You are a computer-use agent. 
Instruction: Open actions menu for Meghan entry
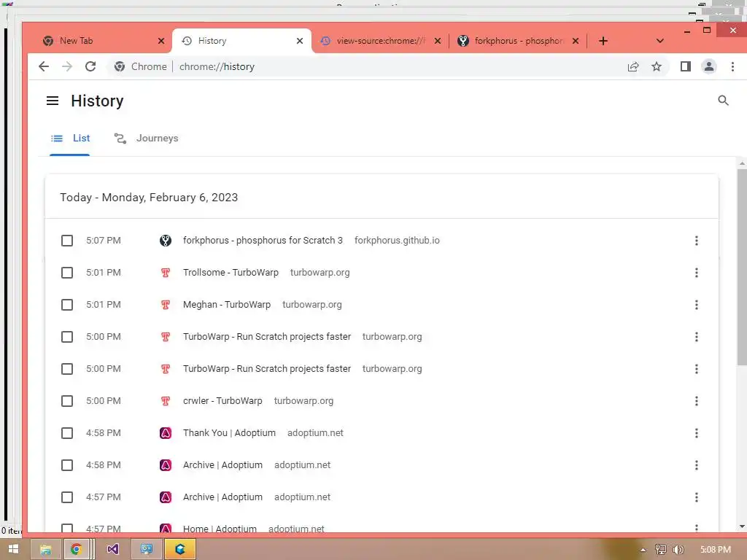pyautogui.click(x=697, y=305)
